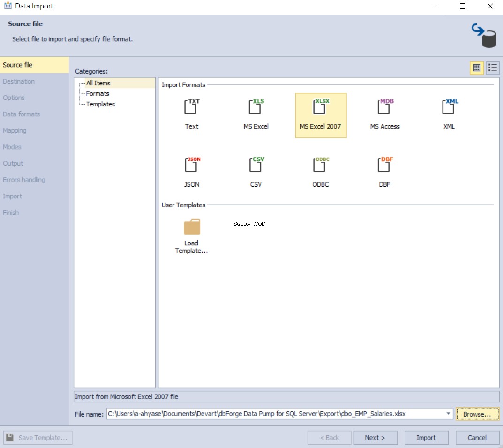Click 'Import from Microsoft Excel 2007 file' description

(x=127, y=397)
